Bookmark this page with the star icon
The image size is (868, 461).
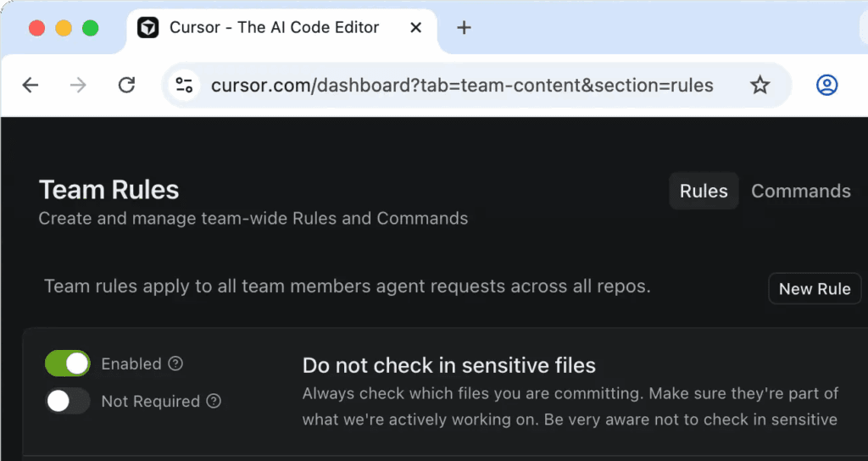tap(759, 85)
